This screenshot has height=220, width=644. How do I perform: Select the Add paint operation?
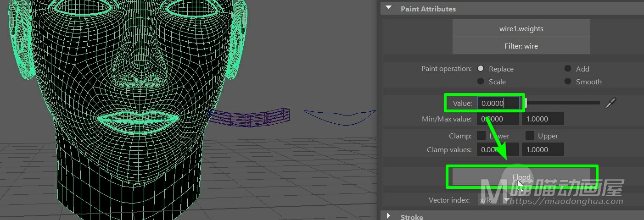coord(568,68)
